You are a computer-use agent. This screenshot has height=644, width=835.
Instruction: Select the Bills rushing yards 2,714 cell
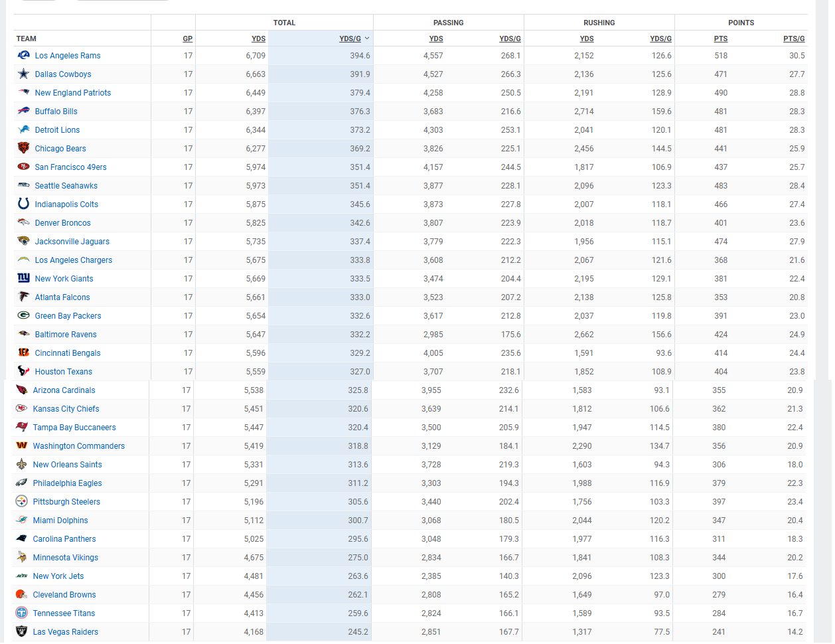tap(584, 112)
